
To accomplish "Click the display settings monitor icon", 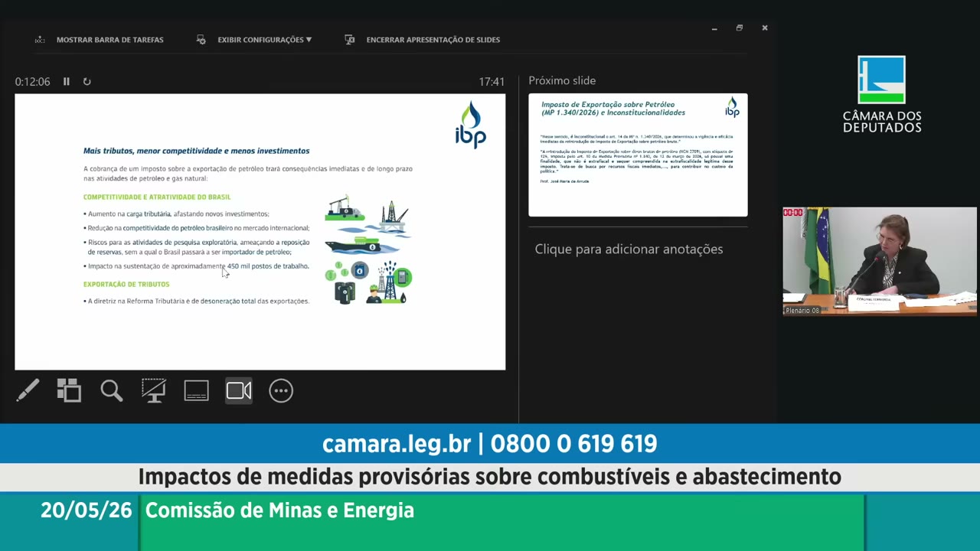I will click(x=201, y=40).
